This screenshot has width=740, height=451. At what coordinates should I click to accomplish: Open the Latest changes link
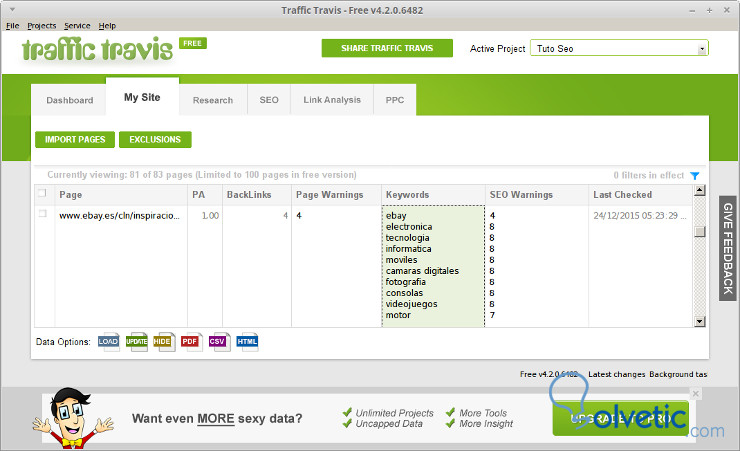click(x=616, y=374)
